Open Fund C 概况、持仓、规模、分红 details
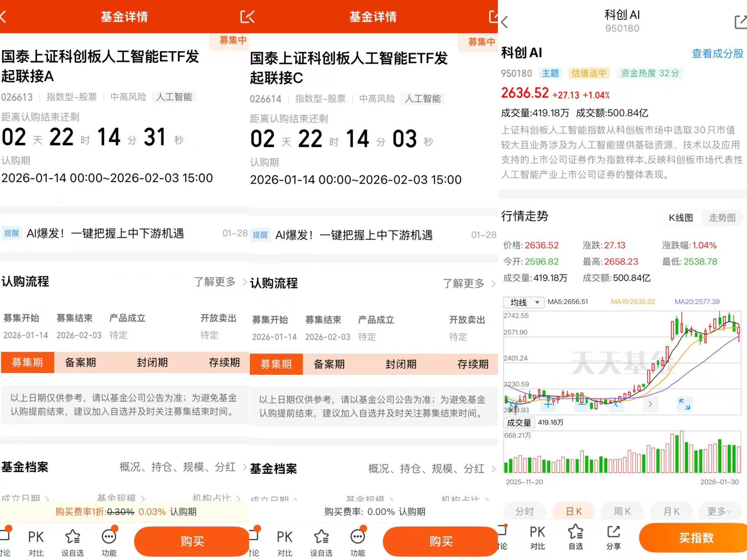This screenshot has height=560, width=747. tap(432, 469)
